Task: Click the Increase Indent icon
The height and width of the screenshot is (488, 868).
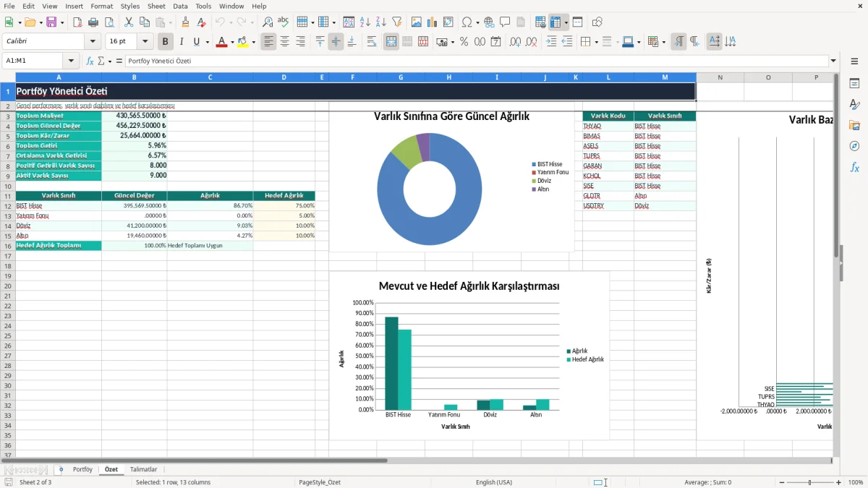Action: [x=551, y=42]
